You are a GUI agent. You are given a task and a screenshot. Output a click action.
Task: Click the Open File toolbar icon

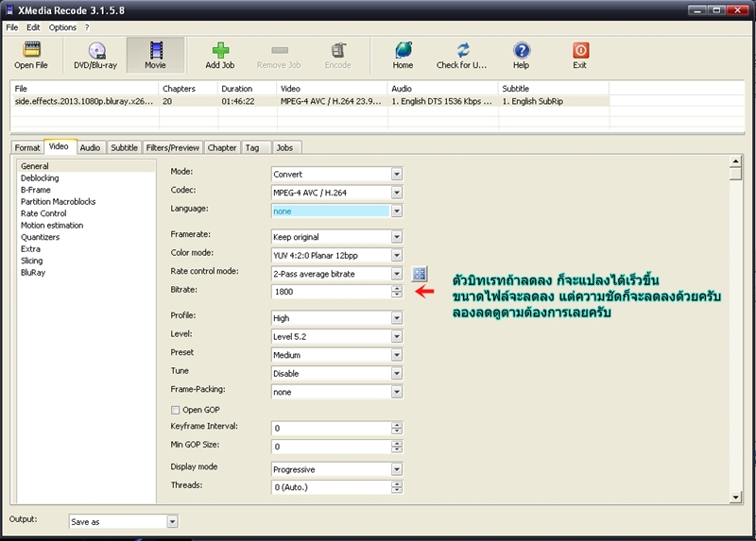point(31,50)
